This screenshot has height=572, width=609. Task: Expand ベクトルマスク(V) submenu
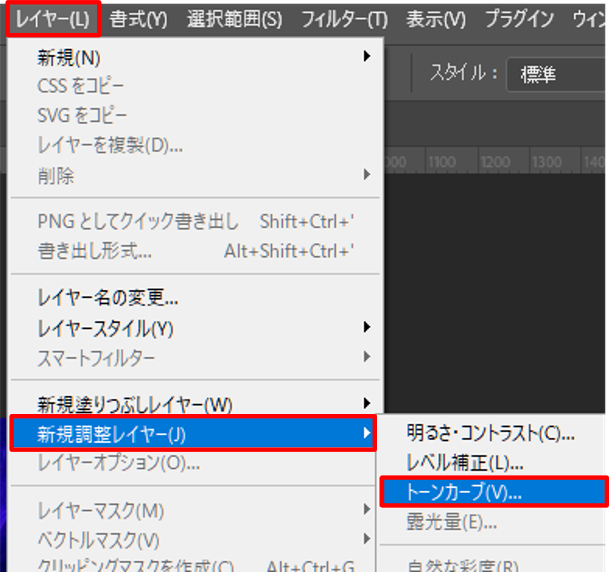pyautogui.click(x=193, y=540)
